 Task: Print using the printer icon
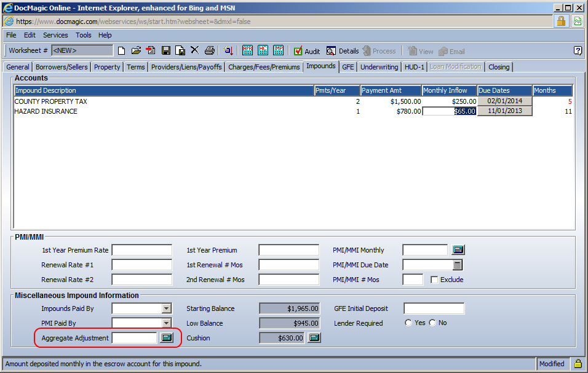[210, 50]
